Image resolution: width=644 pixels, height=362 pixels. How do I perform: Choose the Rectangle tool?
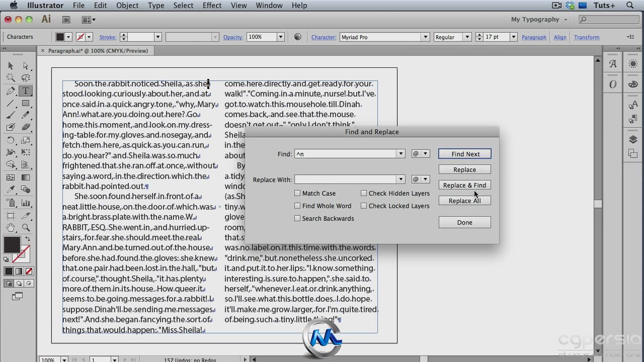[x=26, y=103]
